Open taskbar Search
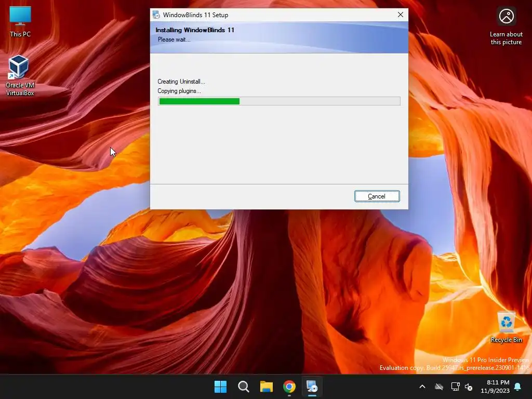532x399 pixels. click(244, 387)
